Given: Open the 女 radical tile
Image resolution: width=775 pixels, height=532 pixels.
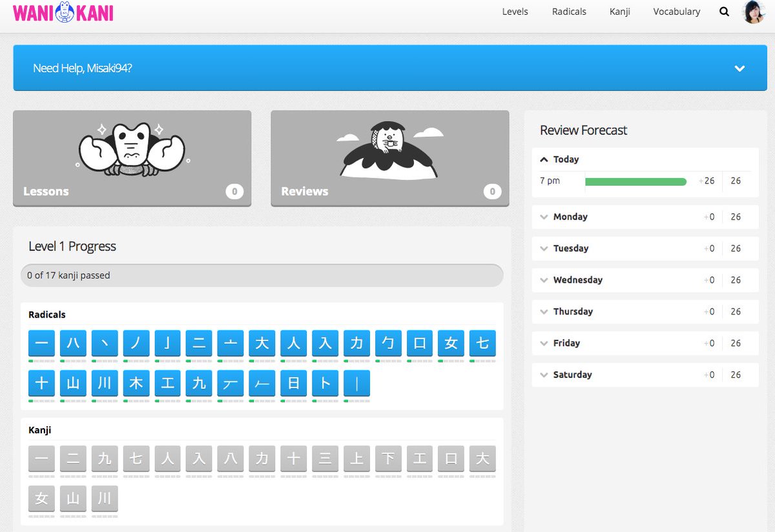Looking at the screenshot, I should click(x=451, y=343).
